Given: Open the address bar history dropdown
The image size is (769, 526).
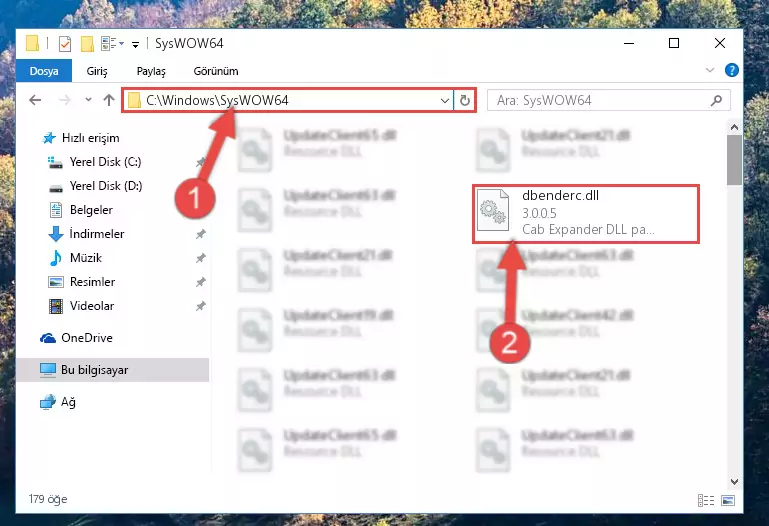Looking at the screenshot, I should tap(445, 100).
